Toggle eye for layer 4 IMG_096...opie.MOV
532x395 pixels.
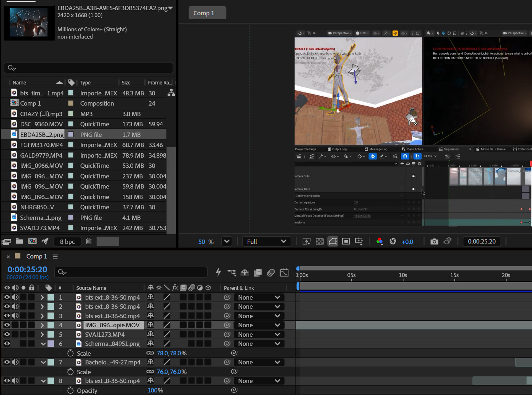(7, 325)
